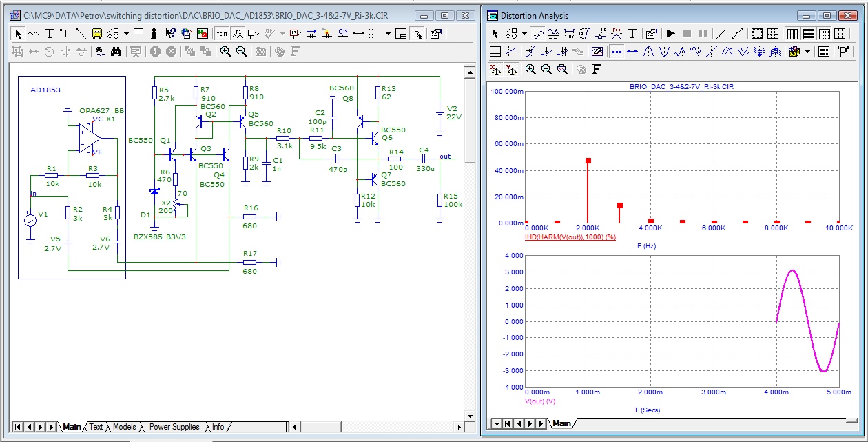Click Run in Distortion Analysis toolbar
The width and height of the screenshot is (868, 442).
670,33
